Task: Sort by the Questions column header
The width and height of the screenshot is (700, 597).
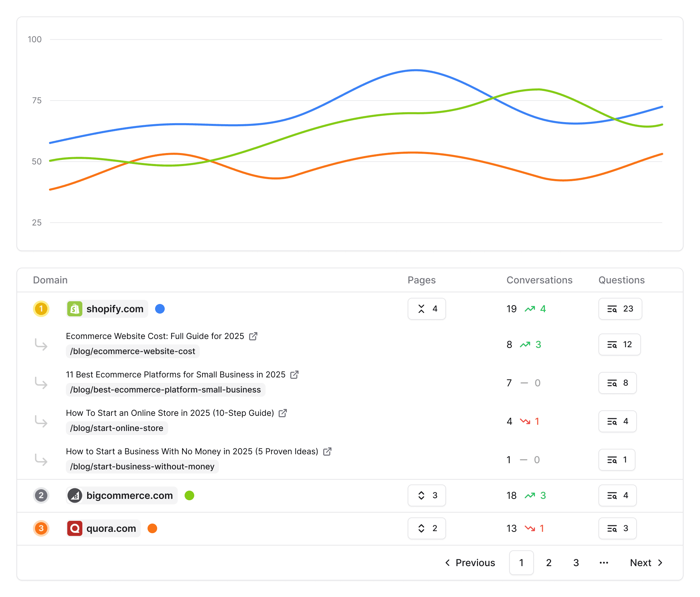Action: pos(621,280)
